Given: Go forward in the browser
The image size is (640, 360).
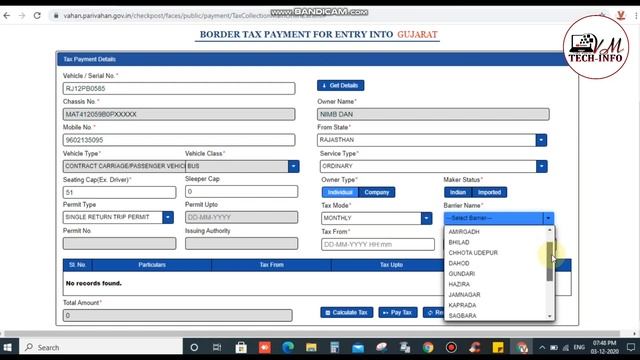Looking at the screenshot, I should pyautogui.click(x=22, y=16).
